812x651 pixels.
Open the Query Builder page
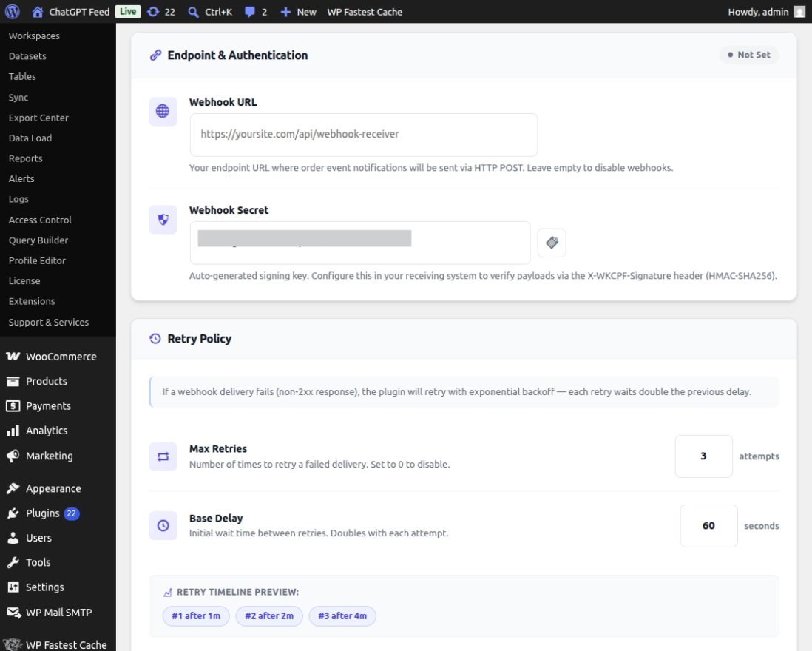click(x=40, y=240)
